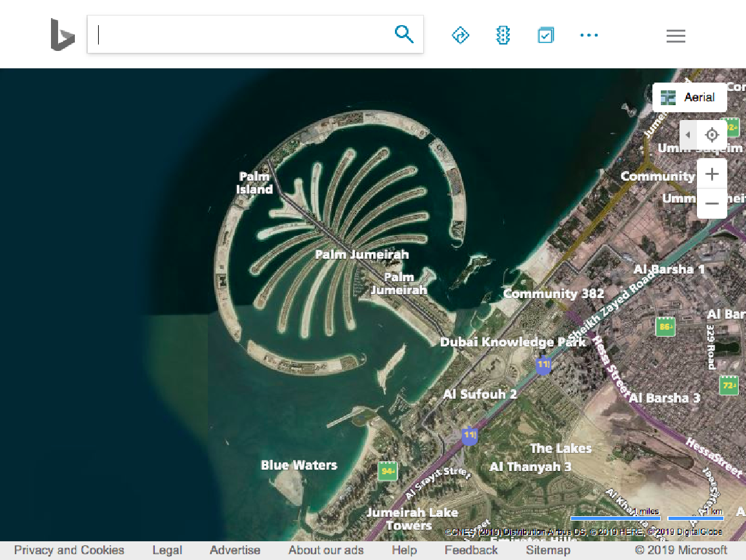The image size is (746, 560).
Task: Open the About our ads link
Action: click(326, 550)
